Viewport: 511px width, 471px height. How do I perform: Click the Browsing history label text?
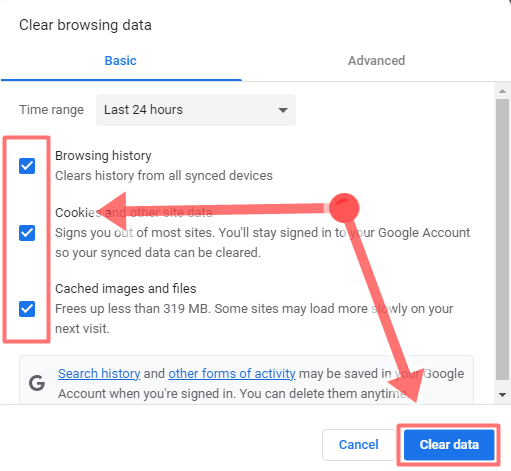pos(103,156)
